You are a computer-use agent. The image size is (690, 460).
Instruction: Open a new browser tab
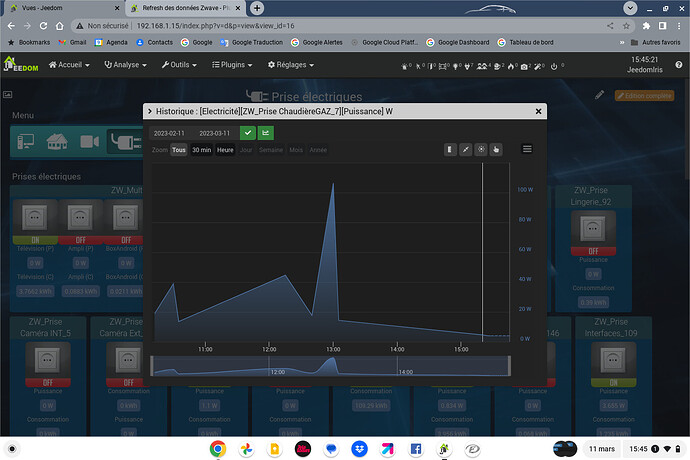(257, 8)
